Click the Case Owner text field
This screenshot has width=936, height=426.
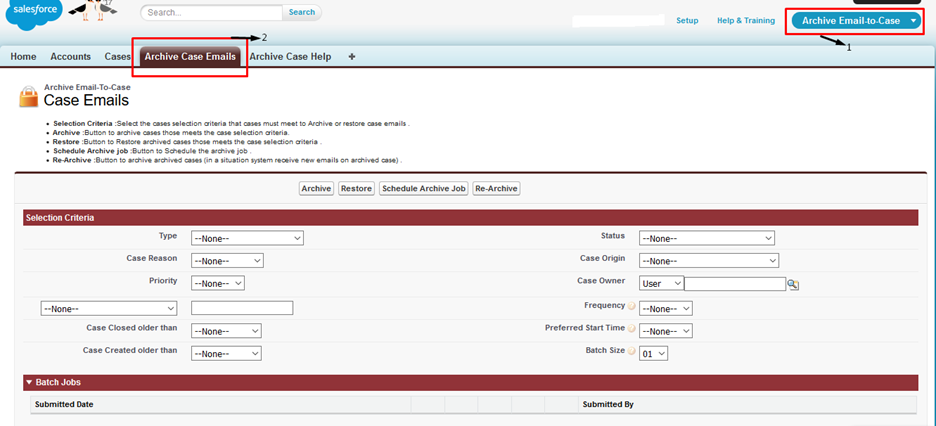735,283
